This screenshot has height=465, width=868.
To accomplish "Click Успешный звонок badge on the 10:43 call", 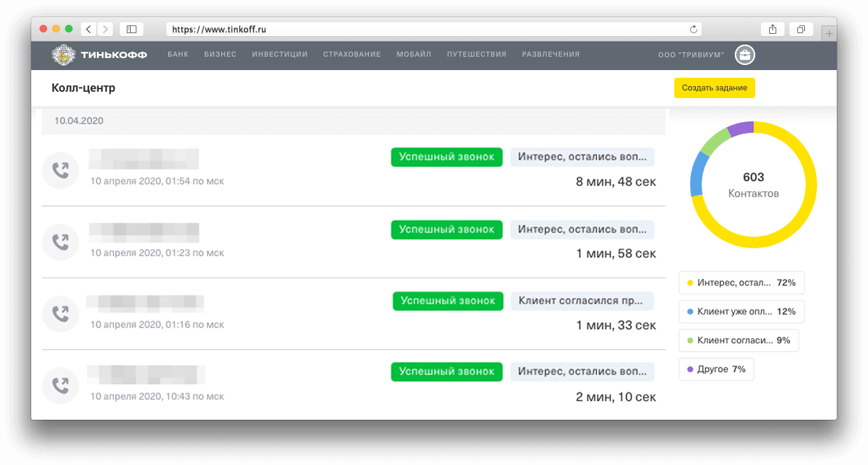I will point(447,372).
